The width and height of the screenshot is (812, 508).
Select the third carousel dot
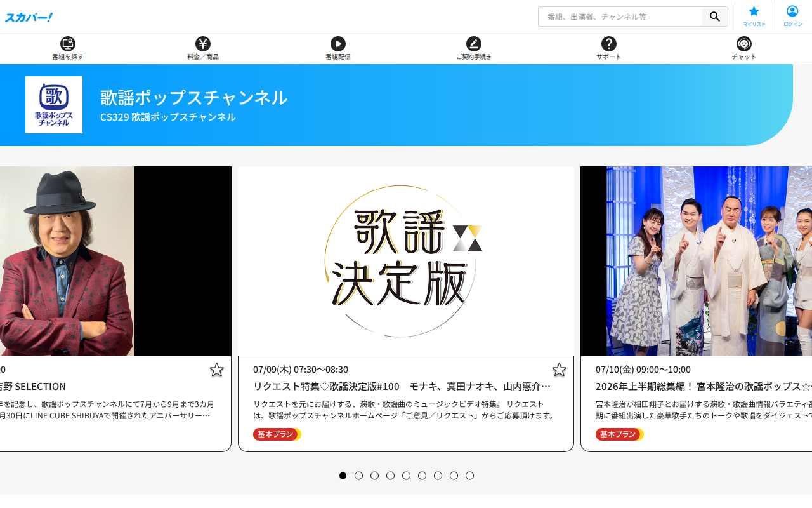(375, 476)
